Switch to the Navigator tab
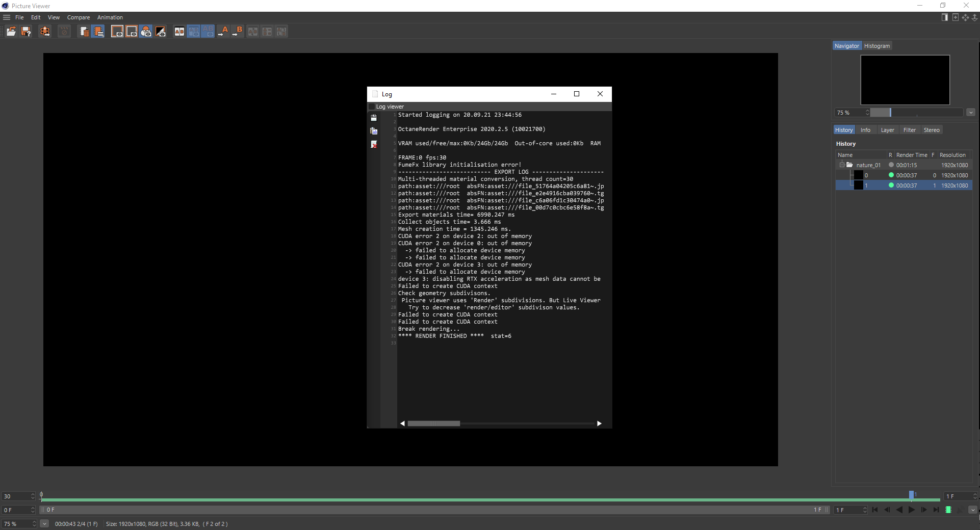 tap(847, 46)
